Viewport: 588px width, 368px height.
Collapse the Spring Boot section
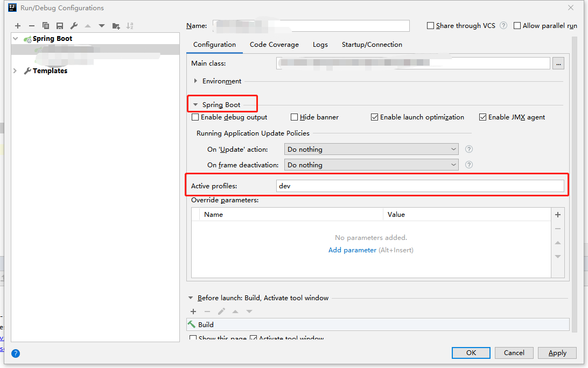(195, 104)
